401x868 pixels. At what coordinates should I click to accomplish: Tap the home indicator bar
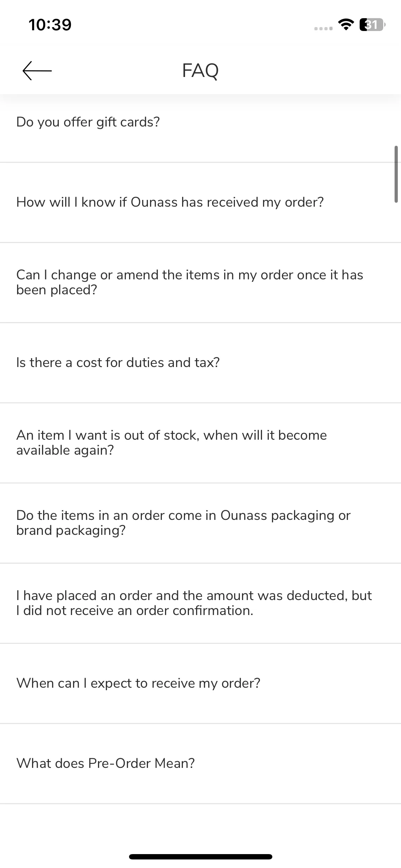click(201, 857)
